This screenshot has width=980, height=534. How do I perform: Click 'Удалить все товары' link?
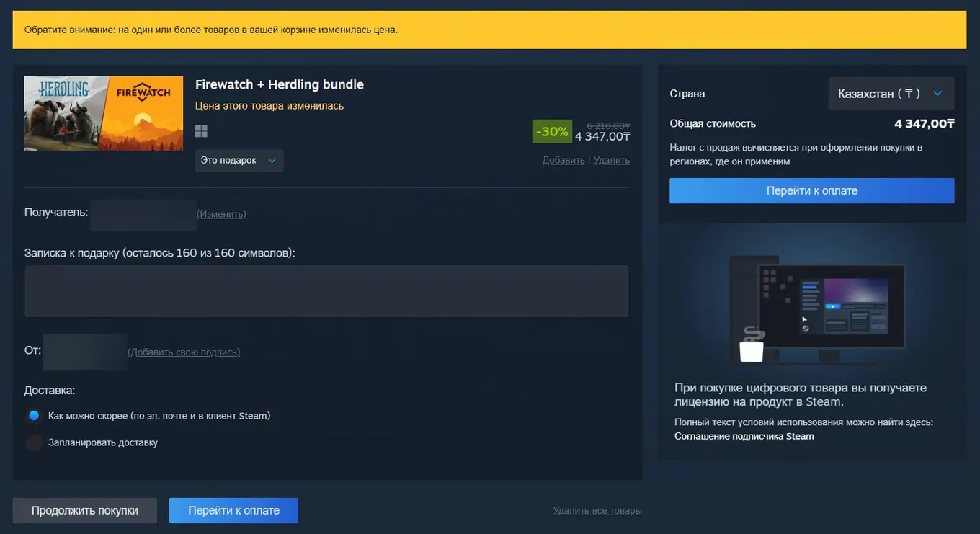point(597,511)
